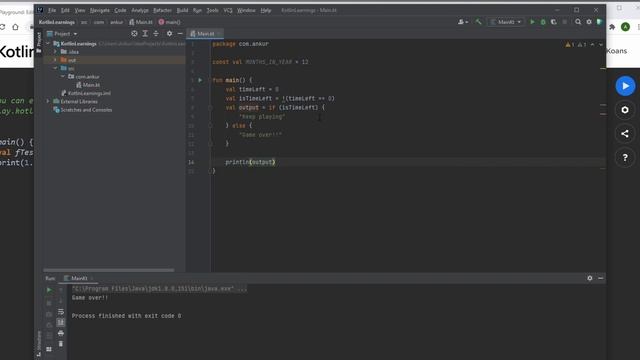640x360 pixels.
Task: Click the warning indicator in editor corner
Action: 570,44
